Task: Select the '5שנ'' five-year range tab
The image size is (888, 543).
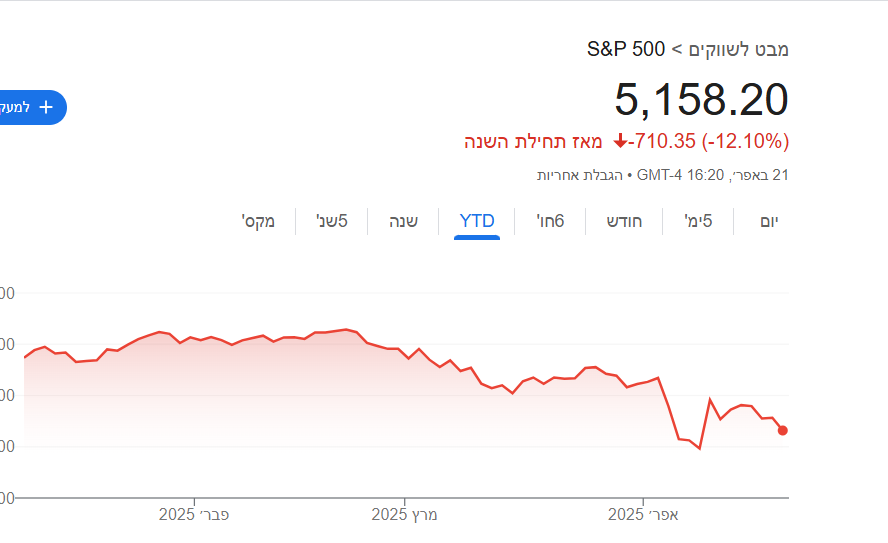Action: [x=332, y=221]
